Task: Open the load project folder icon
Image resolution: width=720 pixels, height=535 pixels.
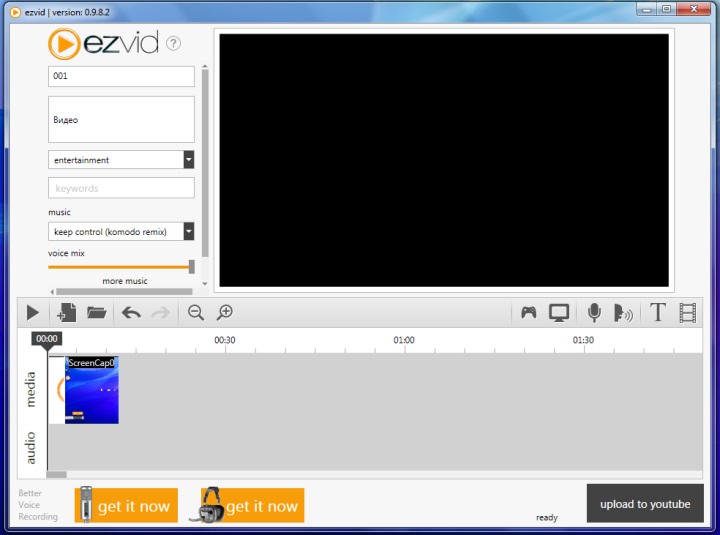Action: pyautogui.click(x=96, y=313)
